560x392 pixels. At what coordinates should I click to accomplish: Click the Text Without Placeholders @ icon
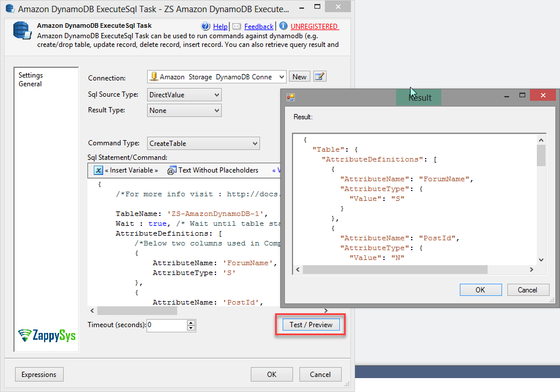(171, 170)
